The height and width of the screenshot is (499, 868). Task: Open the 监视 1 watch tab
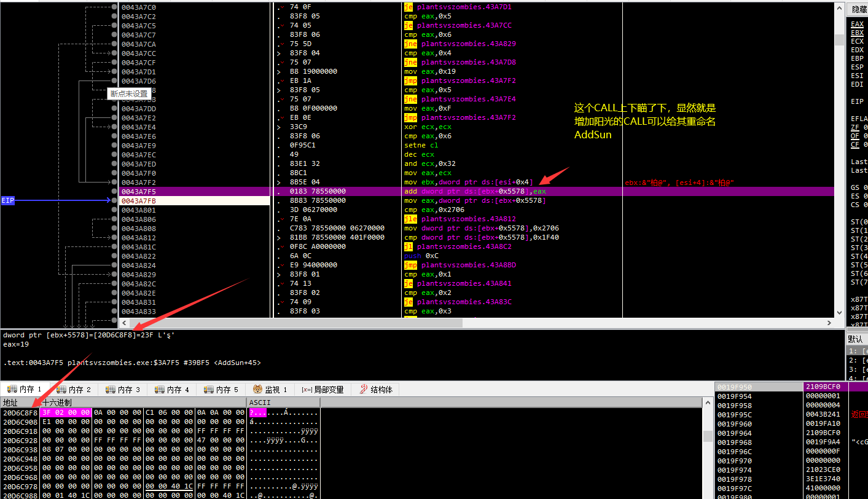click(271, 390)
